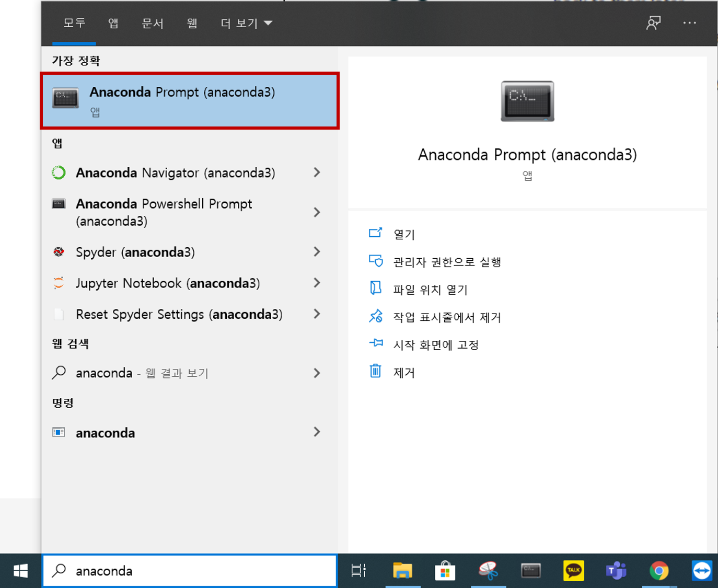The height and width of the screenshot is (588, 718).
Task: Click the 파일 위치 열기 folder icon
Action: [x=375, y=289]
